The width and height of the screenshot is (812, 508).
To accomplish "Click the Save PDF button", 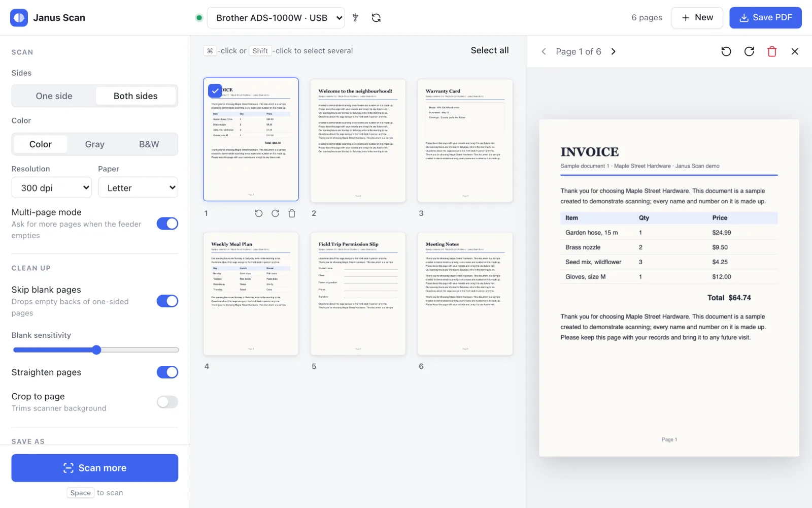I will click(765, 18).
